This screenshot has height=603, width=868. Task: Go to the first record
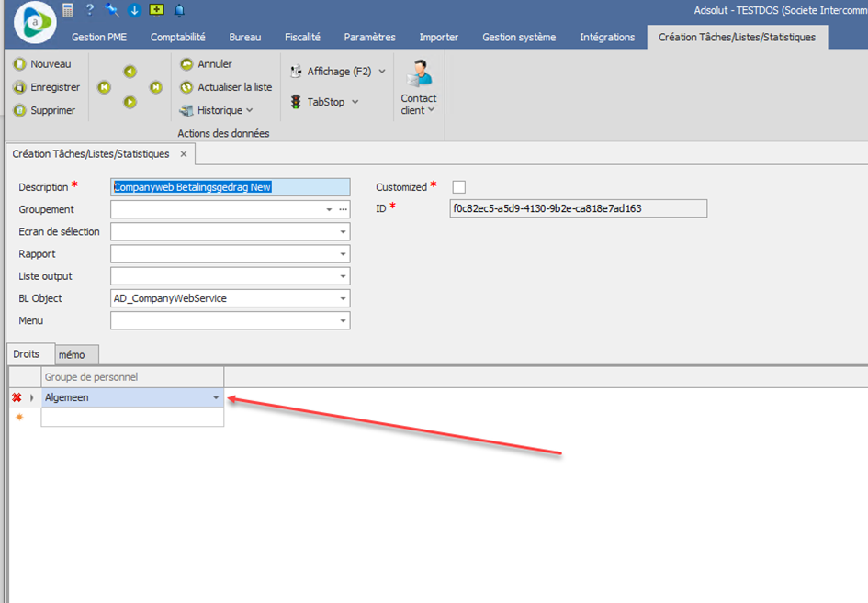pyautogui.click(x=104, y=87)
